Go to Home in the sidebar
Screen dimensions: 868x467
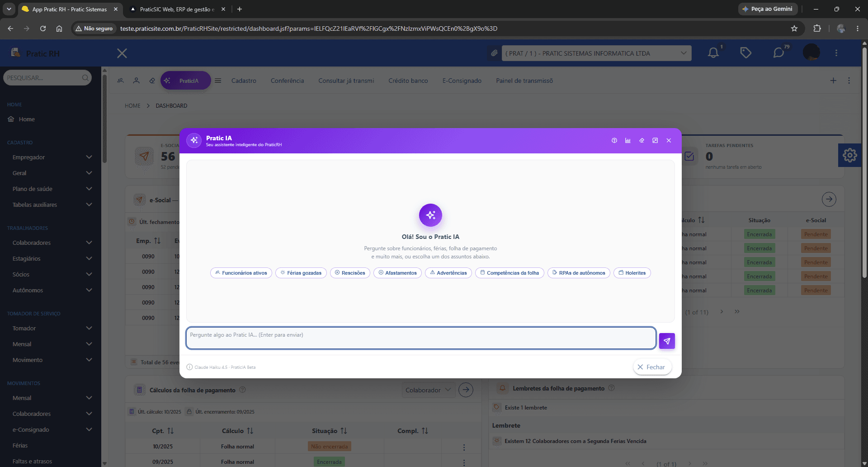click(27, 119)
